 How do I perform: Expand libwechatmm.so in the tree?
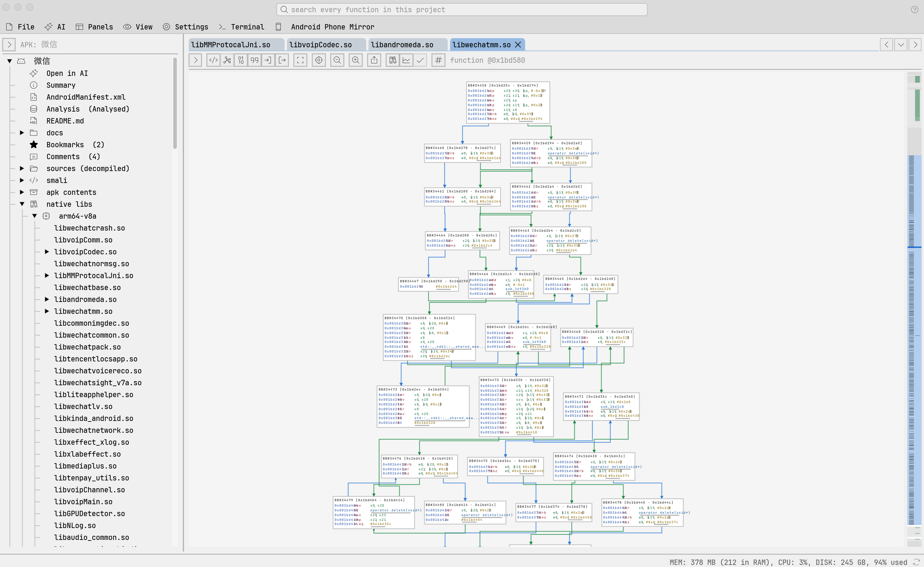click(47, 311)
